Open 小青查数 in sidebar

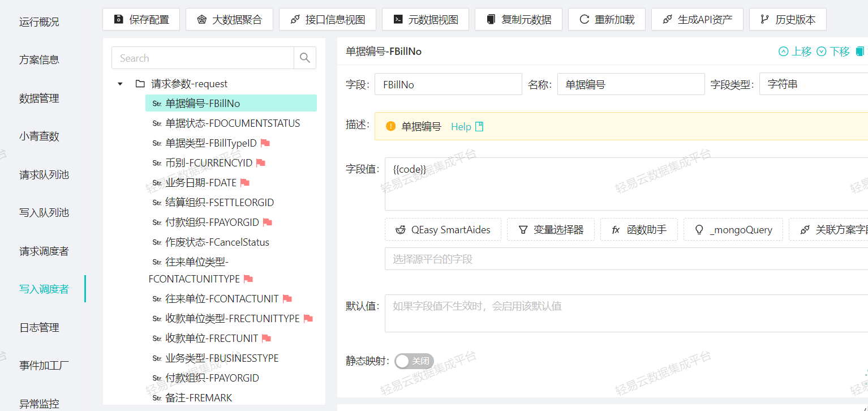pyautogui.click(x=39, y=136)
